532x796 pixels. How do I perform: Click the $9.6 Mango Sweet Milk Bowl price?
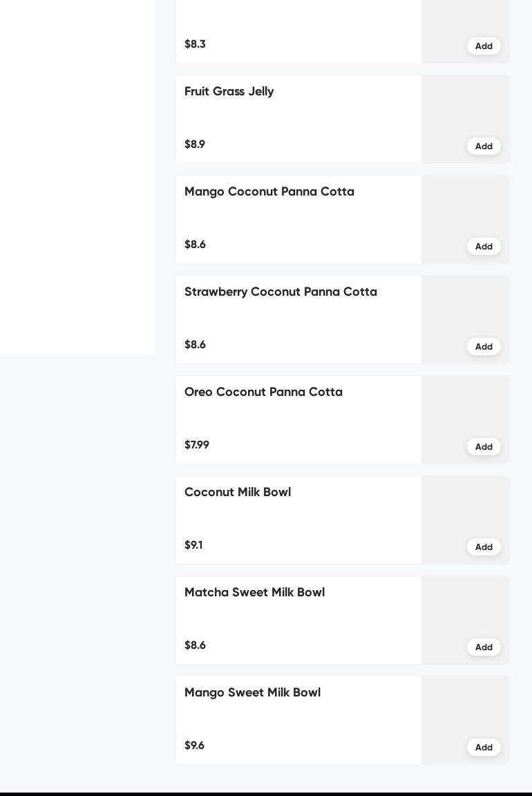[x=194, y=746]
